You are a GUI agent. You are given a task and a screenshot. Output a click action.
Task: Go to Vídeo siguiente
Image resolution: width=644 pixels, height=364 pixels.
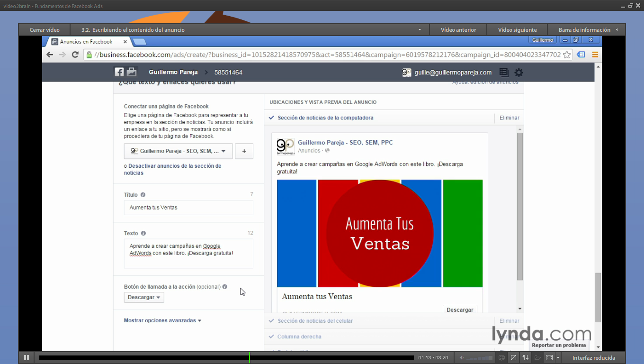518,30
